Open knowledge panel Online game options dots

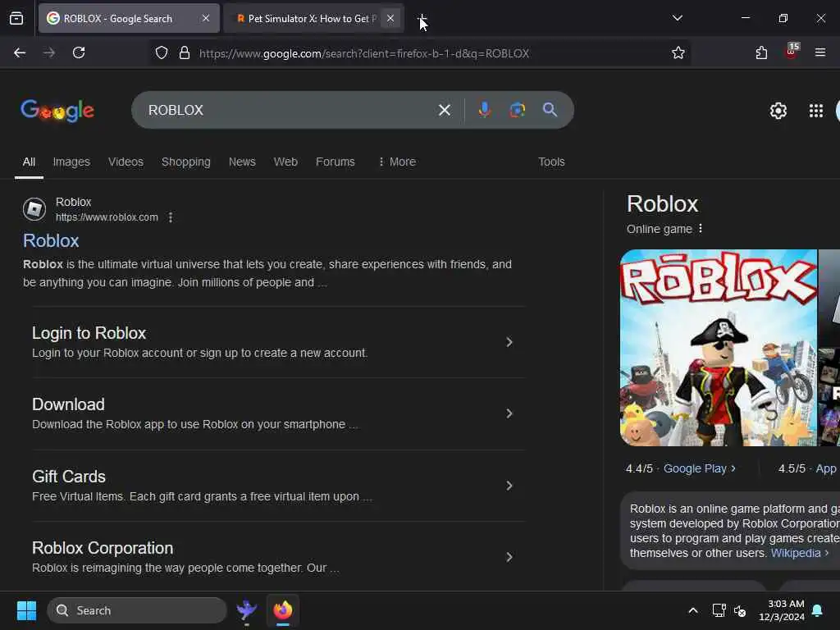pyautogui.click(x=701, y=229)
